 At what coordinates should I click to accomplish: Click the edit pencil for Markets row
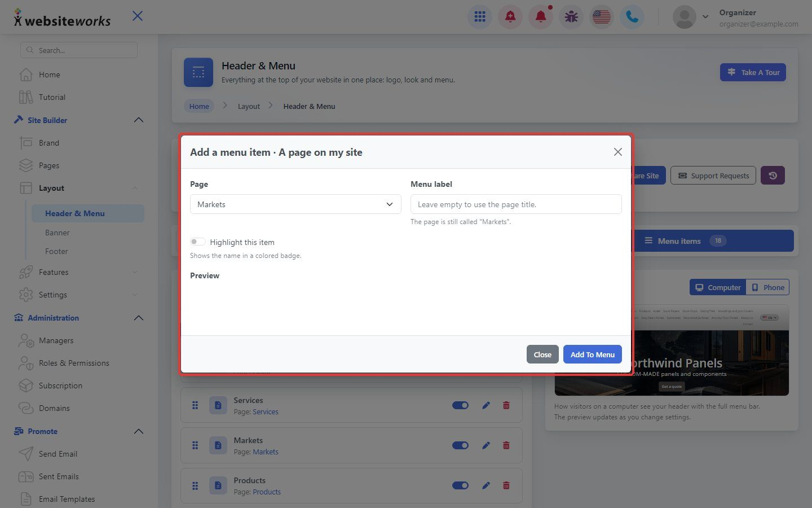click(486, 445)
